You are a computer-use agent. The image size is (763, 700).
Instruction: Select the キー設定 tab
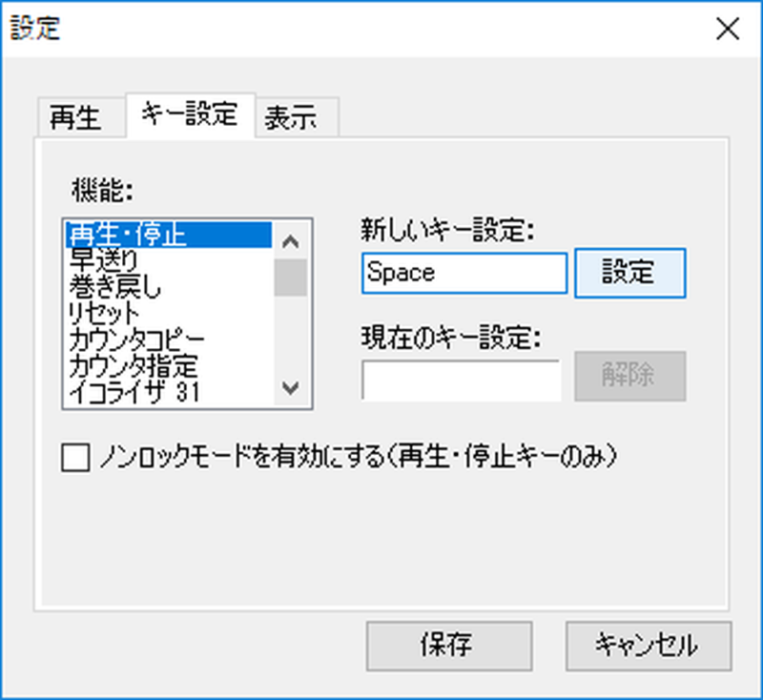(x=189, y=115)
